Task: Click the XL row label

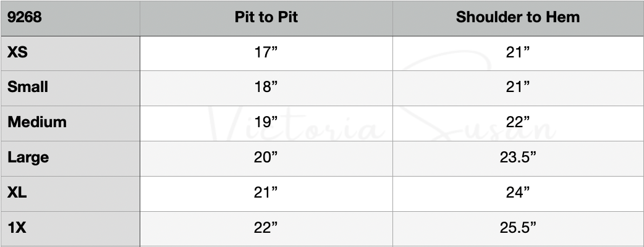Action: pyautogui.click(x=17, y=193)
